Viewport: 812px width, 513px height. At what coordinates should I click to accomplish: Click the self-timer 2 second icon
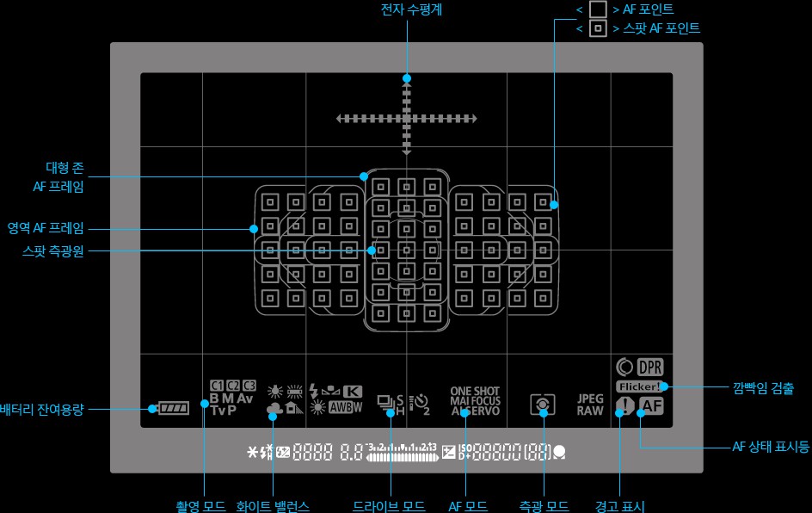pyautogui.click(x=420, y=403)
